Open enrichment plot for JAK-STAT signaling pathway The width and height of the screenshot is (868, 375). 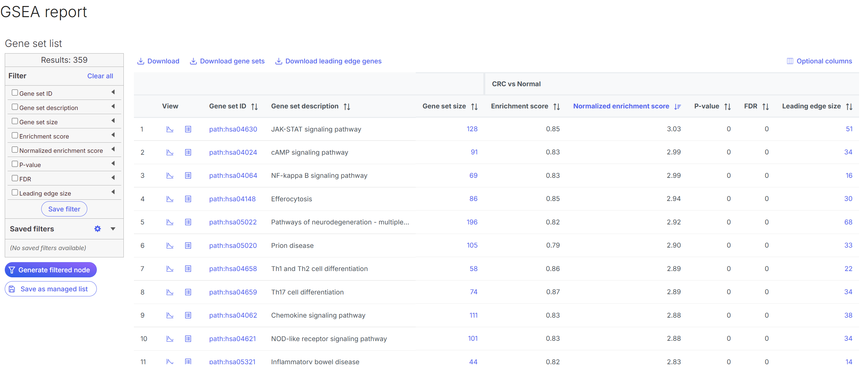(x=170, y=129)
